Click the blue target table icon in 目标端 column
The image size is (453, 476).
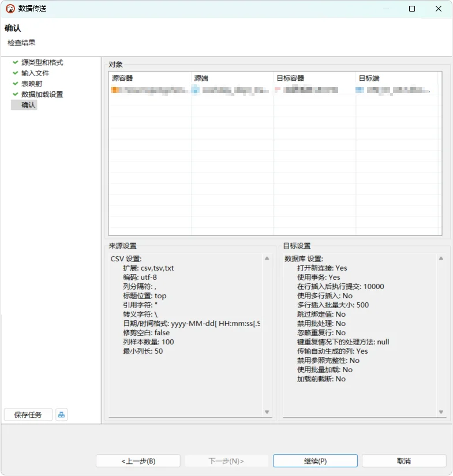coord(360,90)
